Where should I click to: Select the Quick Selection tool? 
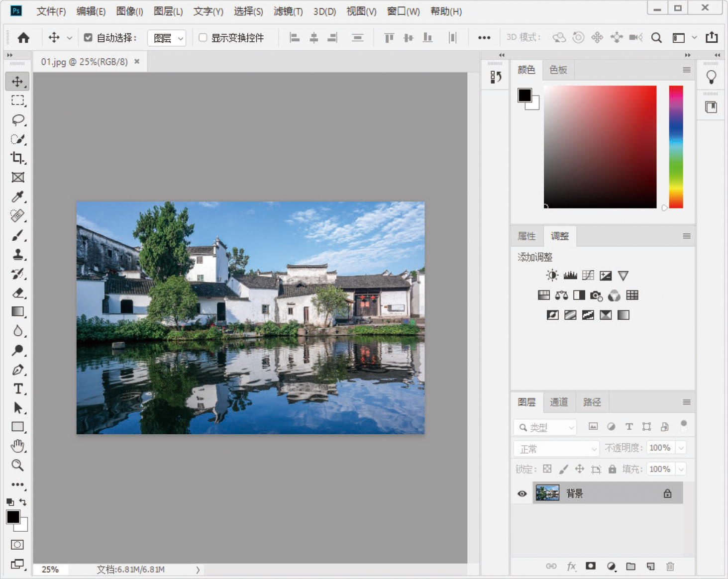point(17,139)
